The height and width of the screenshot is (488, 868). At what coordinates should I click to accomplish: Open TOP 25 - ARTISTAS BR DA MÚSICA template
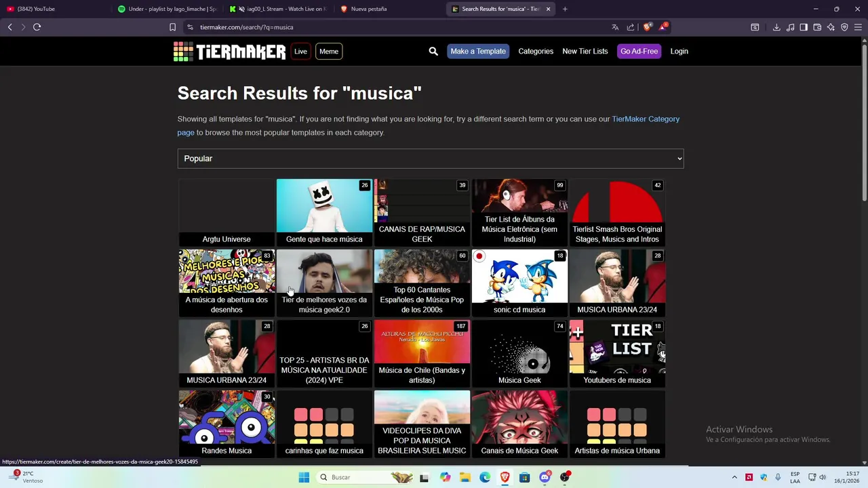tap(324, 353)
